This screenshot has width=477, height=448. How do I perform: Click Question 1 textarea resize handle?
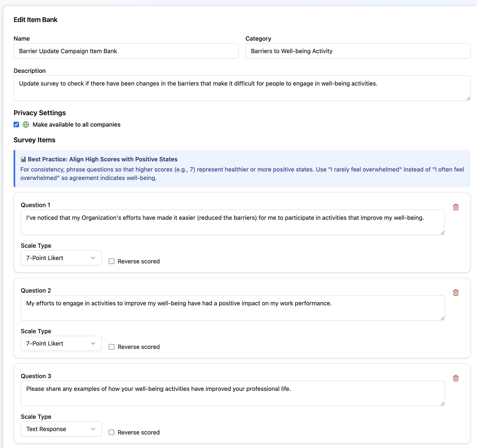click(442, 232)
